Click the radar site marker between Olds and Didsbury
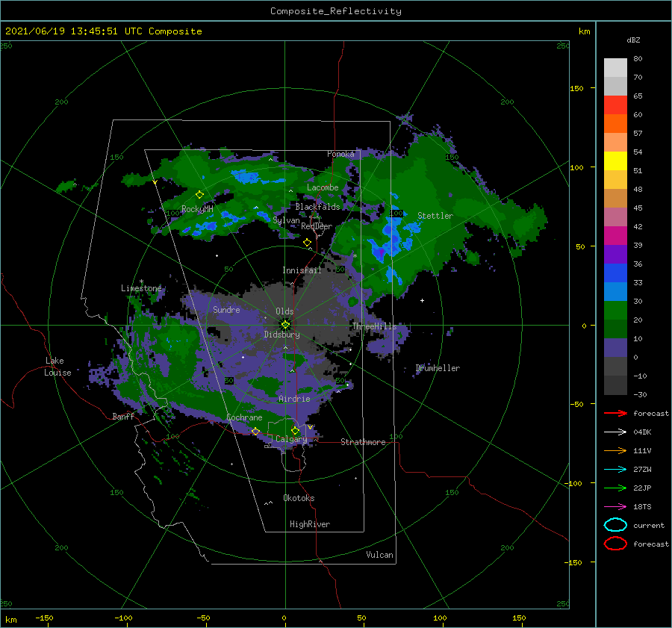 285,325
